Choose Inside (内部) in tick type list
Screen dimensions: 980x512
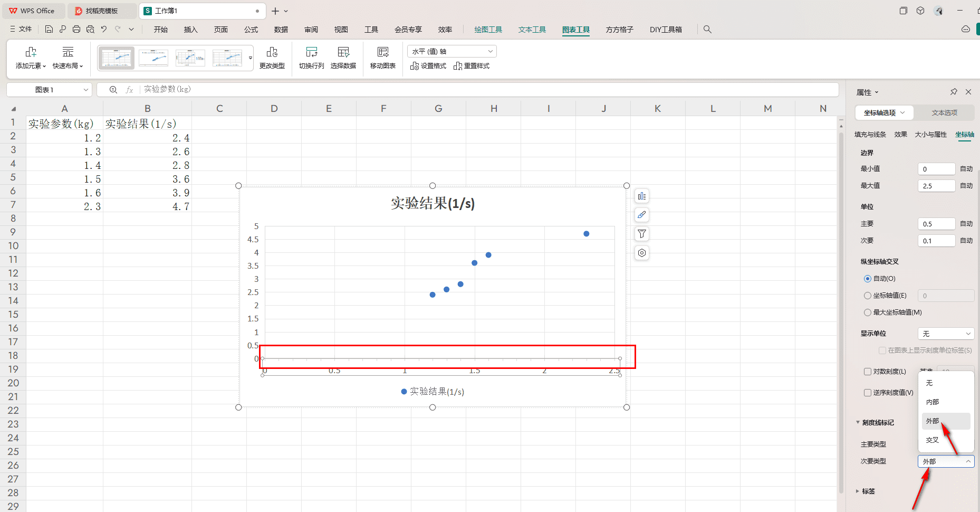point(946,402)
